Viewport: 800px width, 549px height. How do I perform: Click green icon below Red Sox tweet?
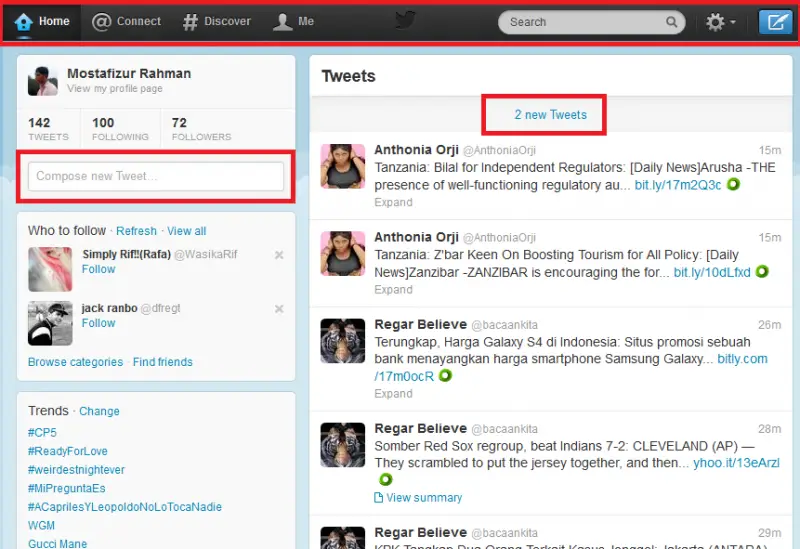point(386,480)
